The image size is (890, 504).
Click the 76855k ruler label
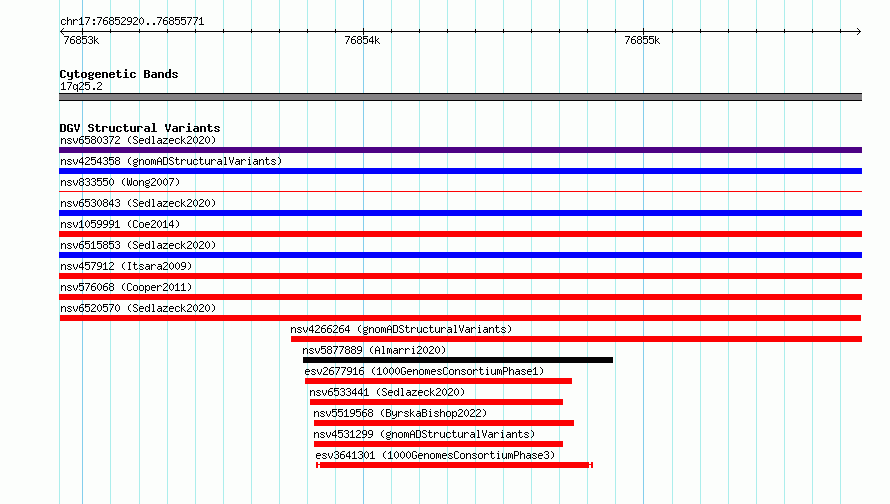[x=642, y=40]
